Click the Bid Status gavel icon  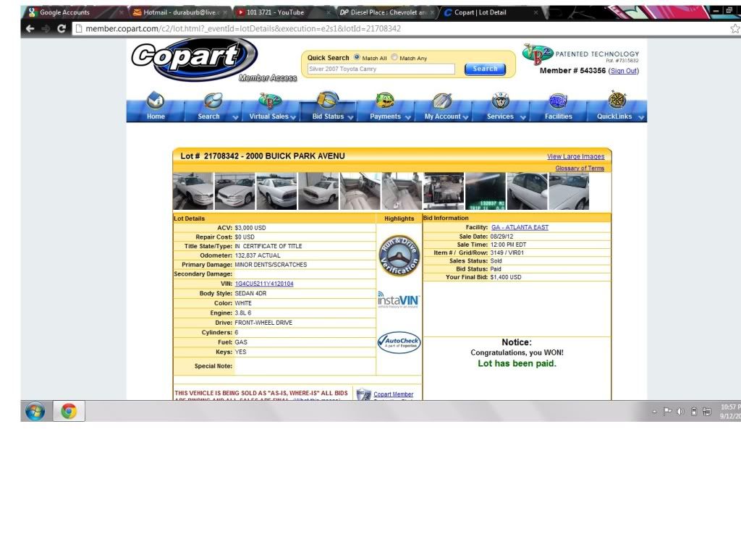[x=328, y=100]
